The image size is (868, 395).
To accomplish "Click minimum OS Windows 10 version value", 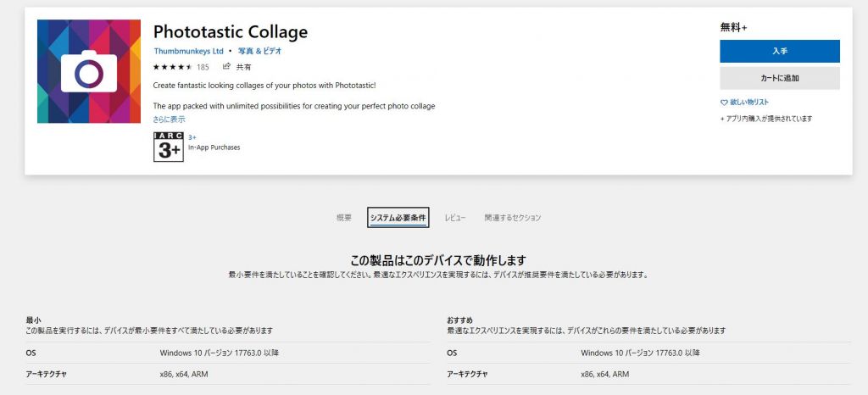I will (x=220, y=353).
